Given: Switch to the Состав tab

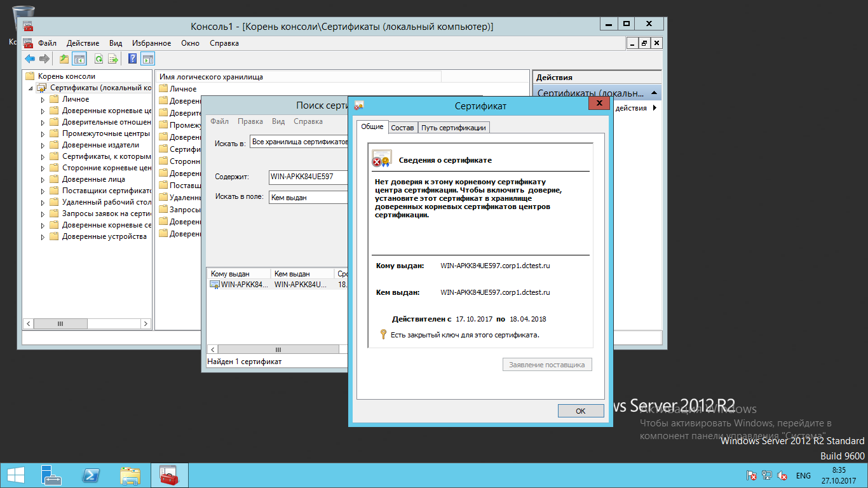Looking at the screenshot, I should (402, 128).
